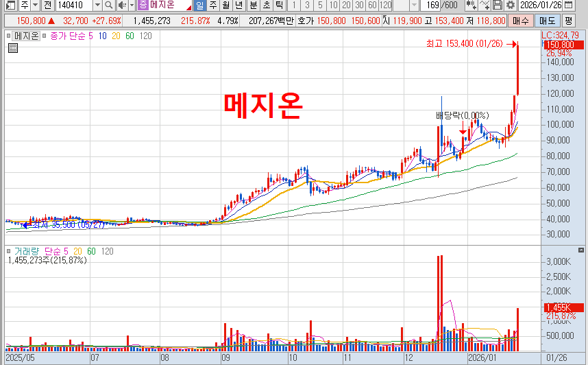Click the 2026/01/26 date field
This screenshot has width=588, height=365.
[x=541, y=5]
